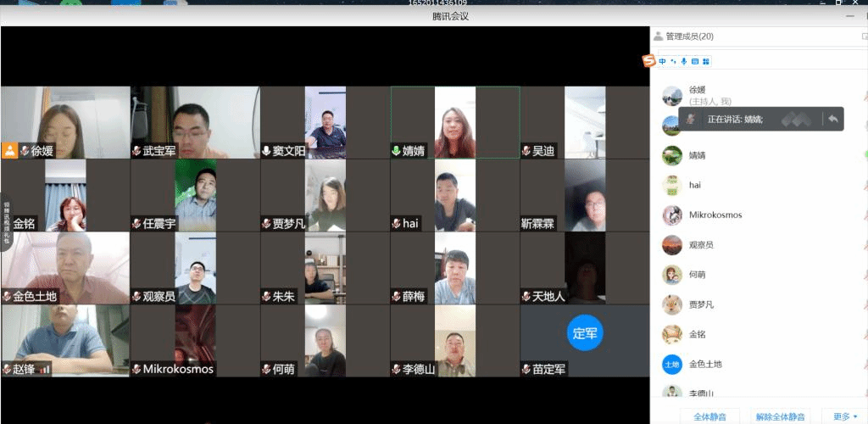The width and height of the screenshot is (868, 424).
Task: Toggle 苗定军's microphone icon
Action: pyautogui.click(x=526, y=369)
